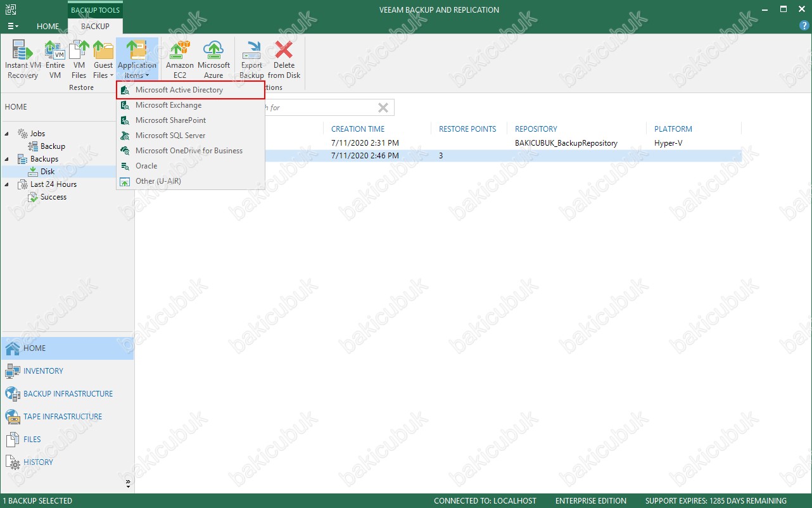Select Backups in the tree
Screen dimensions: 812x508
pos(44,159)
